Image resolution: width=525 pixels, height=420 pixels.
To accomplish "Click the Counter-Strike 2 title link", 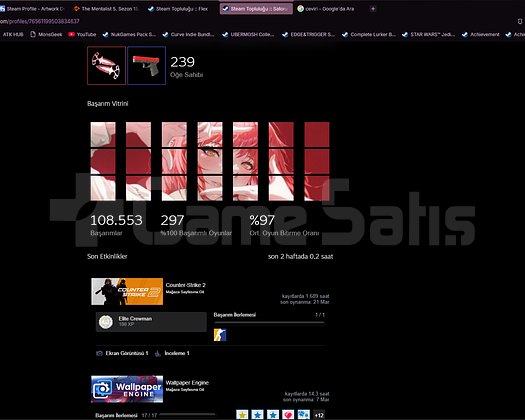I will 185,285.
